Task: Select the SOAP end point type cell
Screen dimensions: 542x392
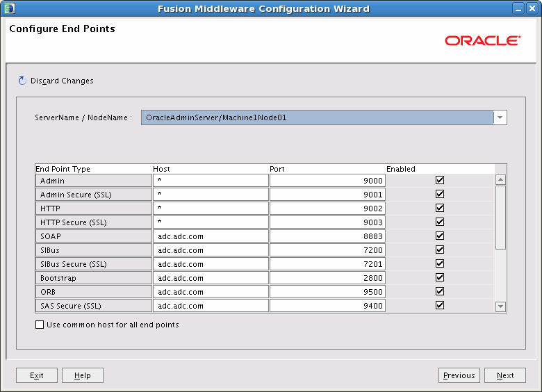Action: 94,236
